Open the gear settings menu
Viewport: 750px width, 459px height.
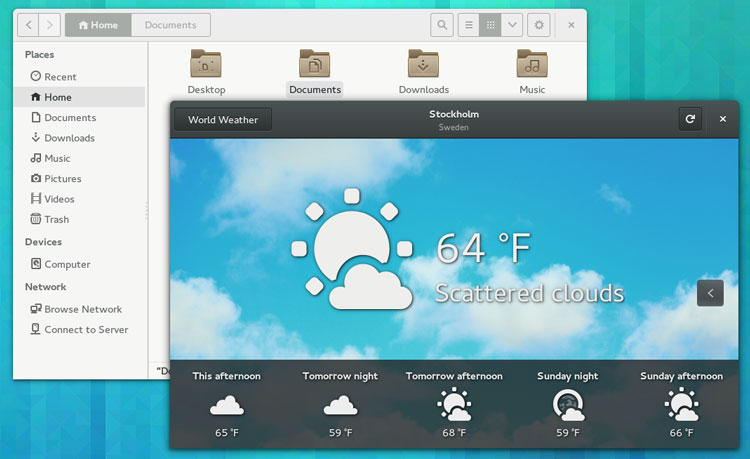click(x=539, y=25)
